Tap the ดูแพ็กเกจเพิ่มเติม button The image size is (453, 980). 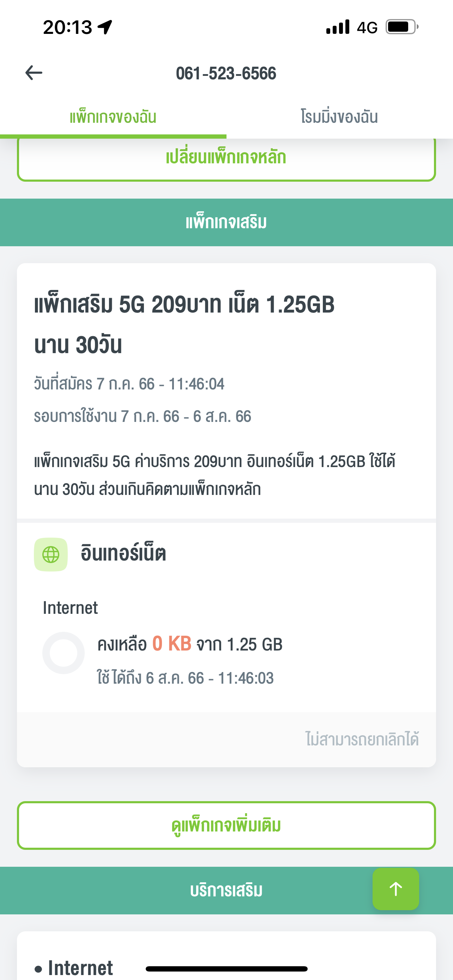[x=226, y=825]
